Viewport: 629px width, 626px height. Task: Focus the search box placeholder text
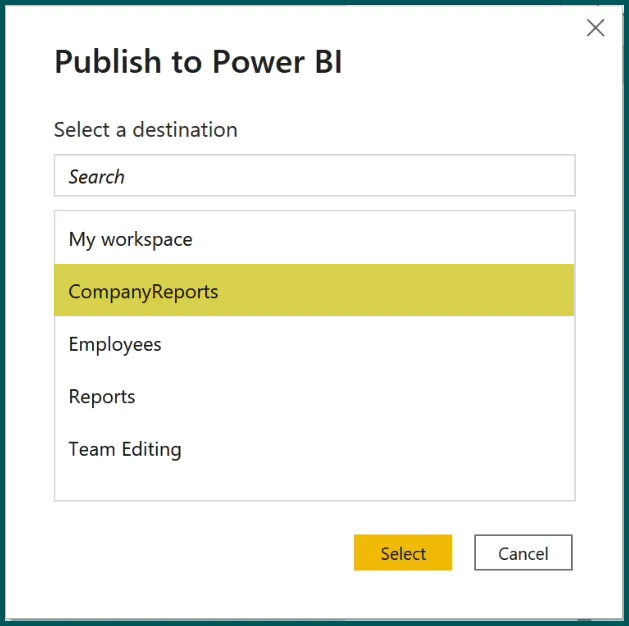coord(97,177)
